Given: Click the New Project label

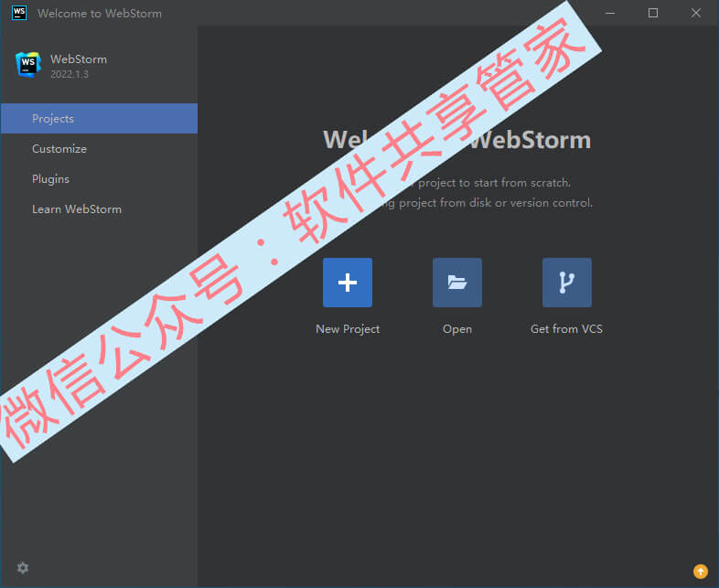Looking at the screenshot, I should [348, 329].
